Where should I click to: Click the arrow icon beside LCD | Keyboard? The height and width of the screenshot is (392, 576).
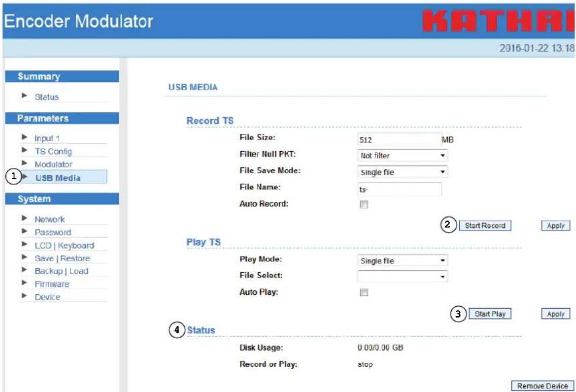point(24,244)
